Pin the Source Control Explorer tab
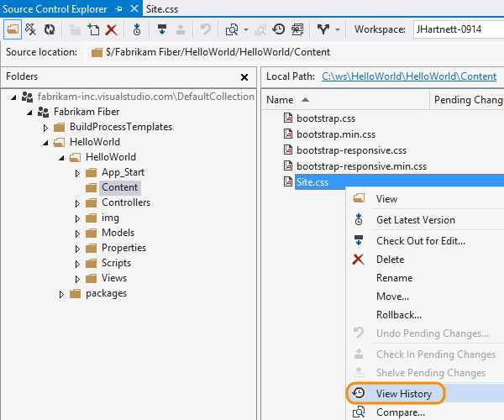 click(x=119, y=9)
